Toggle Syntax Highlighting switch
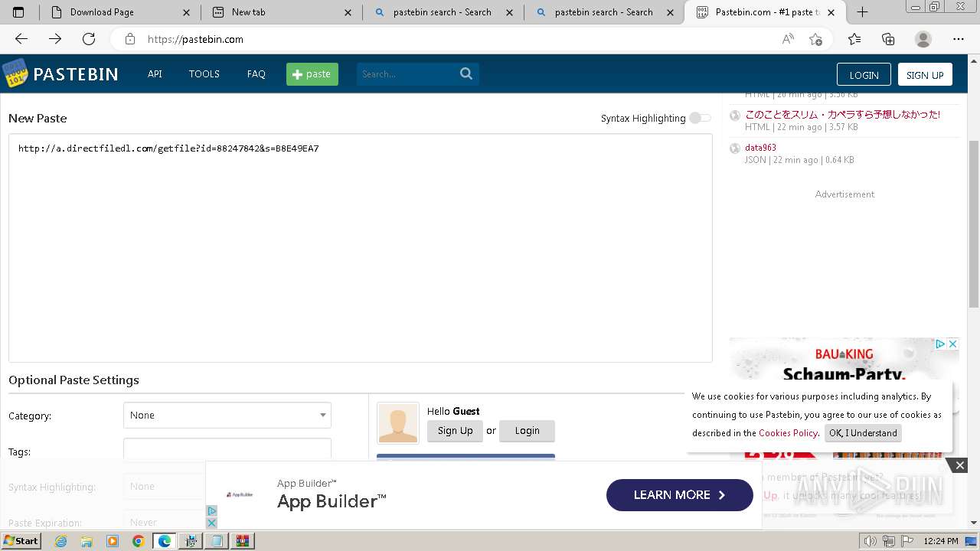Viewport: 980px width, 551px height. [x=700, y=118]
